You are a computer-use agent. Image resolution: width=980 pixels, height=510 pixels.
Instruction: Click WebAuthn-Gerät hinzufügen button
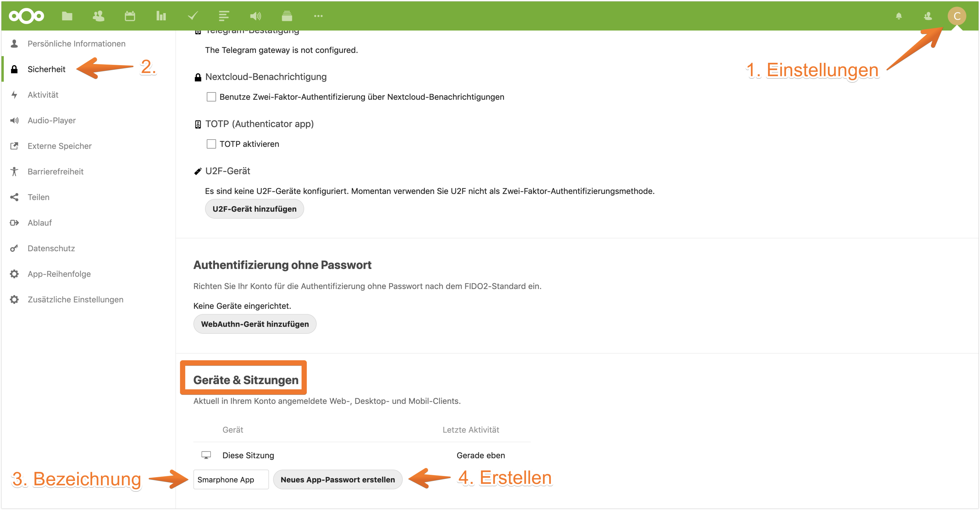coord(254,324)
